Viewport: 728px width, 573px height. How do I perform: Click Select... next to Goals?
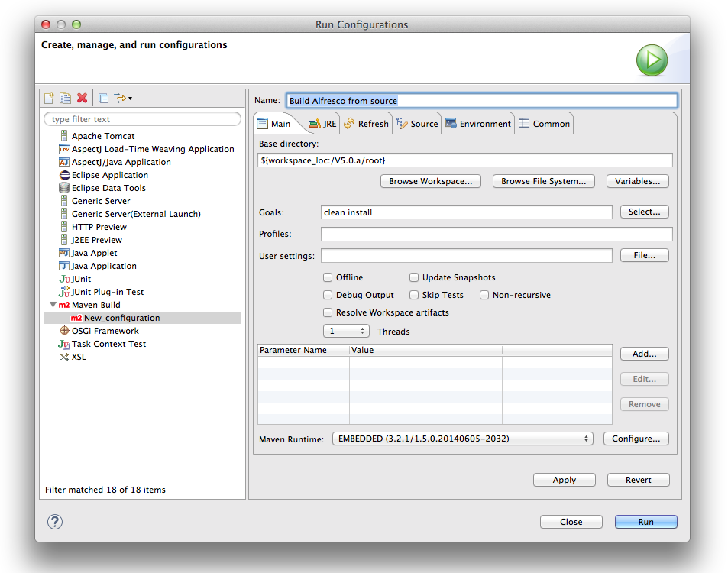click(645, 212)
